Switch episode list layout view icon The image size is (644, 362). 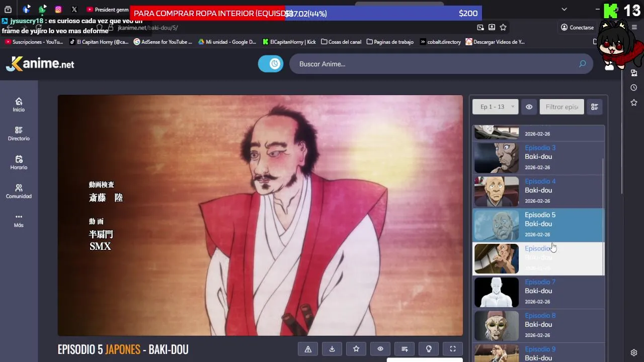[x=595, y=107]
